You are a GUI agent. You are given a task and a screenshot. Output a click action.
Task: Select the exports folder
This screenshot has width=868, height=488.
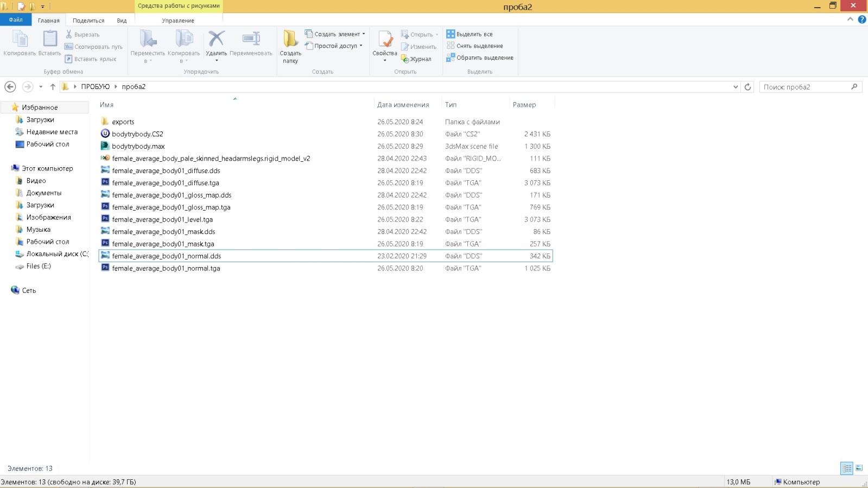(326, 122)
